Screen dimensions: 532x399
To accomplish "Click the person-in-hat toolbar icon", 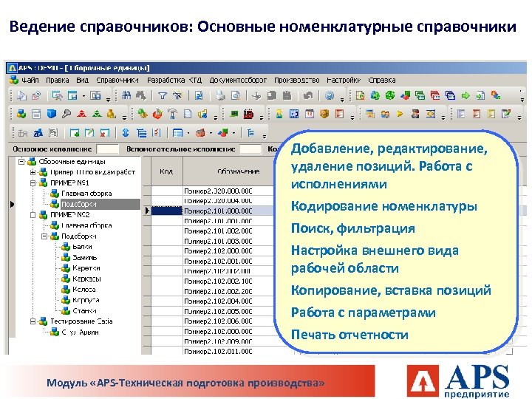I will click(x=415, y=114).
